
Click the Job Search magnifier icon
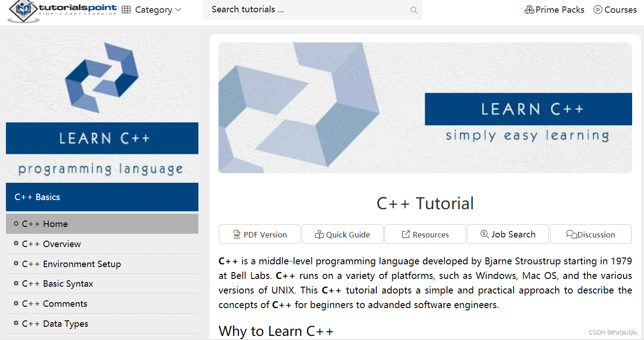484,234
